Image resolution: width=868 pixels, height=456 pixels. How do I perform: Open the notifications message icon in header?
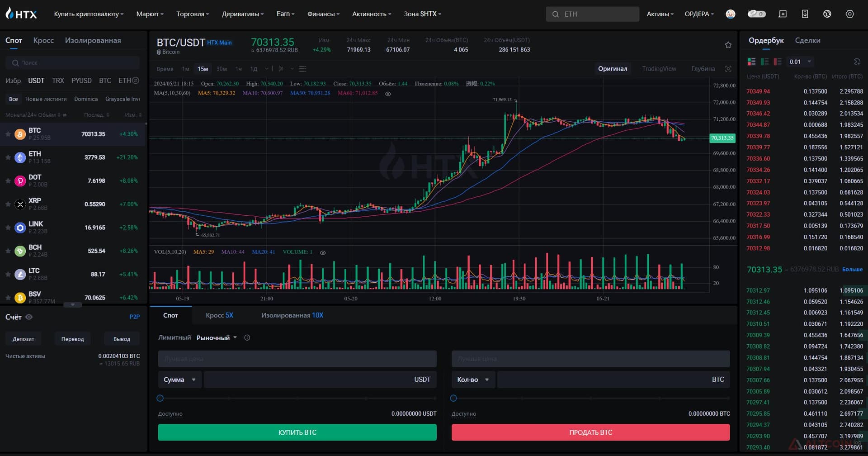click(783, 14)
